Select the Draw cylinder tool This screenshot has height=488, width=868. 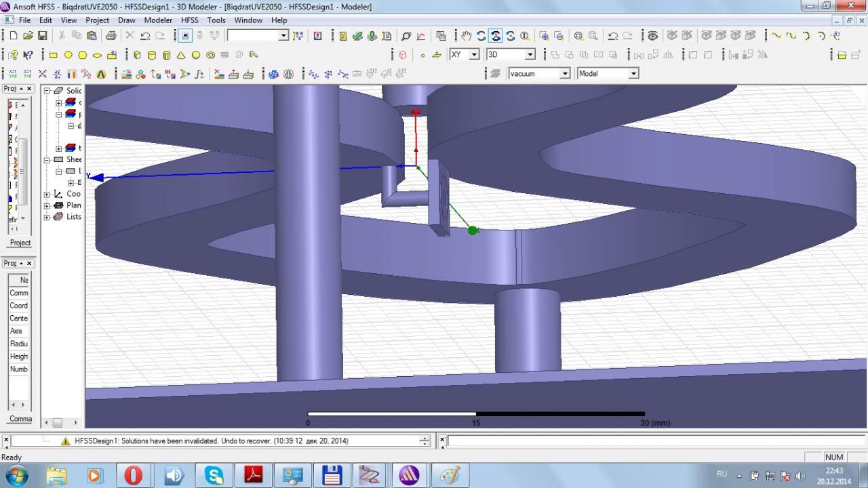151,55
